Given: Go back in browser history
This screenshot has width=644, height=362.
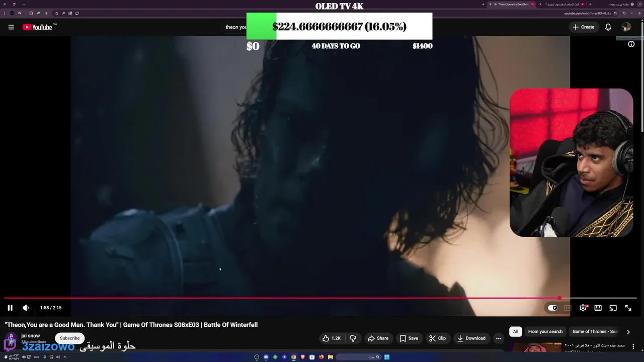Looking at the screenshot, I should (639, 13).
